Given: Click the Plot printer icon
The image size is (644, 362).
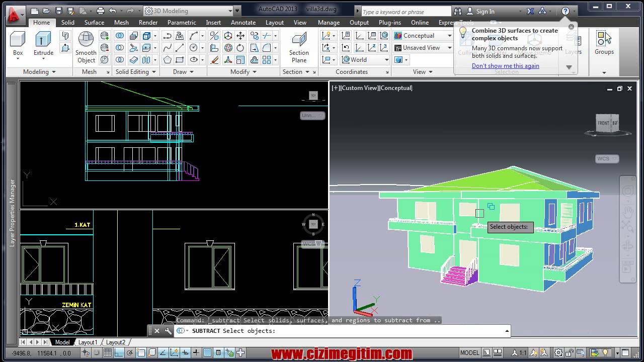Looking at the screenshot, I should 100,11.
